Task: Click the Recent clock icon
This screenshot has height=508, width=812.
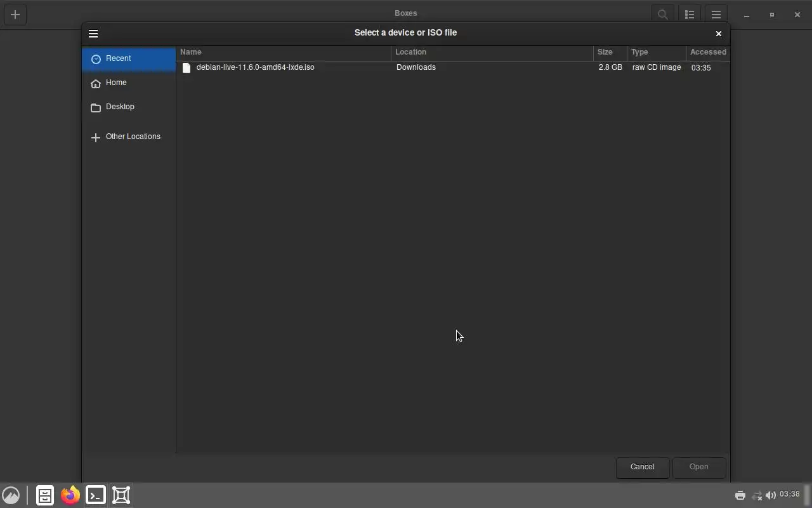Action: [x=96, y=59]
